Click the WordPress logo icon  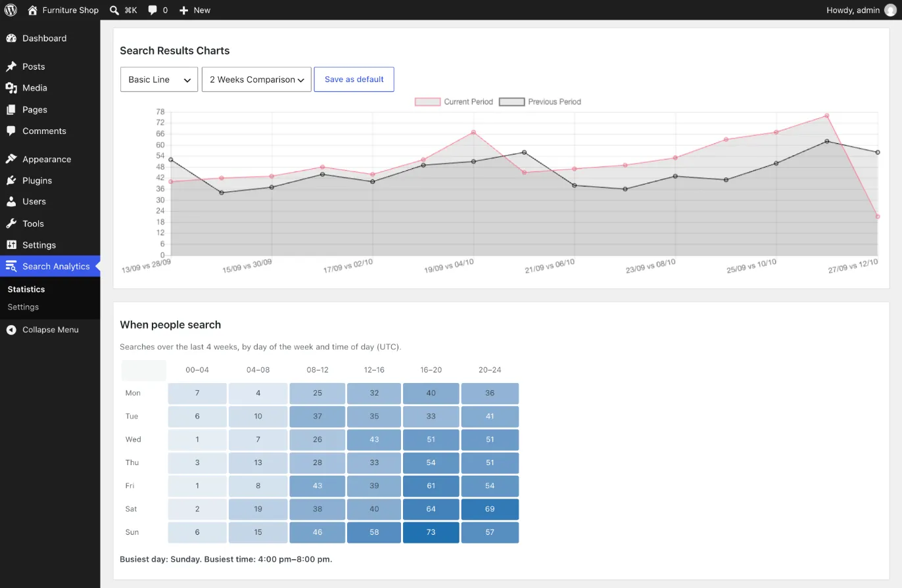[11, 10]
